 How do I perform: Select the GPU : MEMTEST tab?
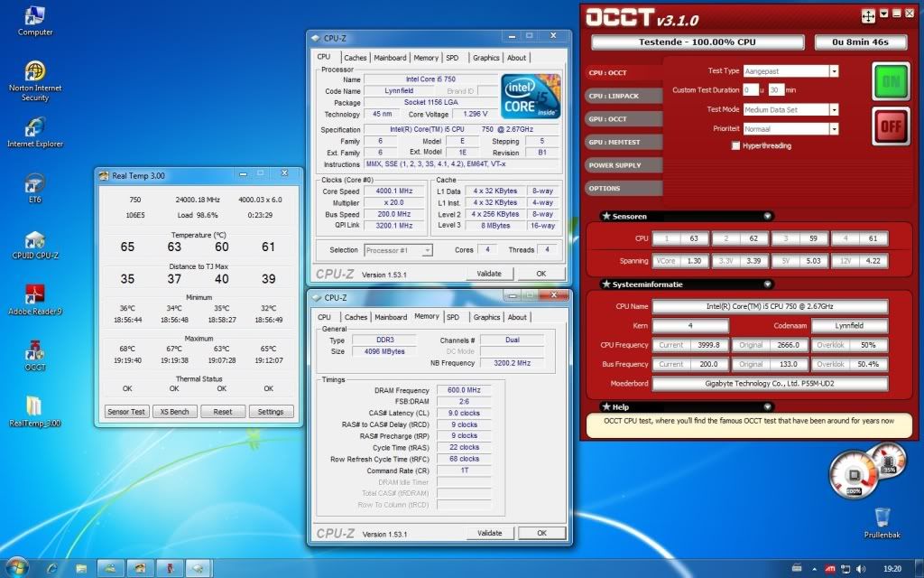[x=623, y=142]
